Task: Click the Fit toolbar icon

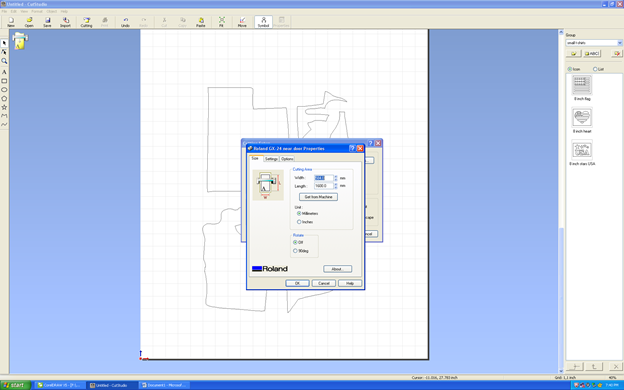Action: coord(222,22)
